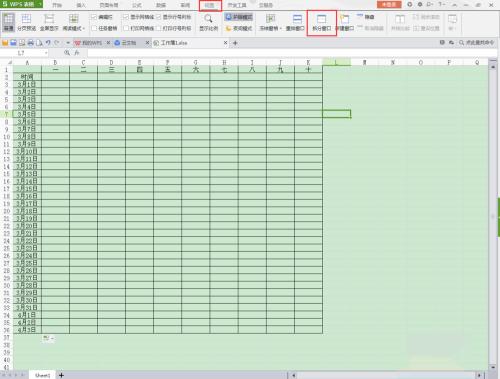
Task: Click the vertical scrollbar down arrow
Action: (493, 367)
